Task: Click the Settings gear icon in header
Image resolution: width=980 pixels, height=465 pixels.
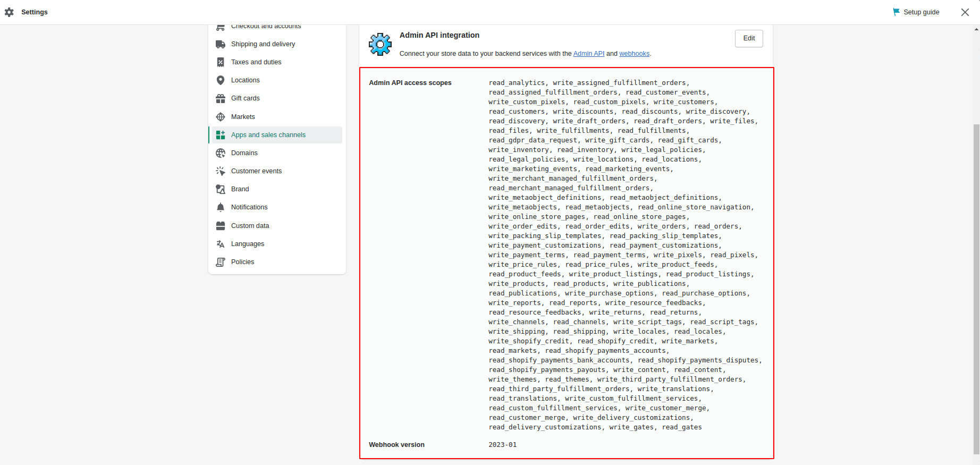Action: coord(9,12)
